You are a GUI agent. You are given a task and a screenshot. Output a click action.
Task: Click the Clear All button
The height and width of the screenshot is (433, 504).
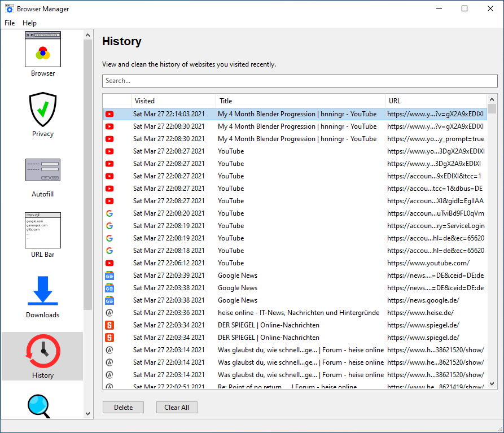tap(177, 408)
